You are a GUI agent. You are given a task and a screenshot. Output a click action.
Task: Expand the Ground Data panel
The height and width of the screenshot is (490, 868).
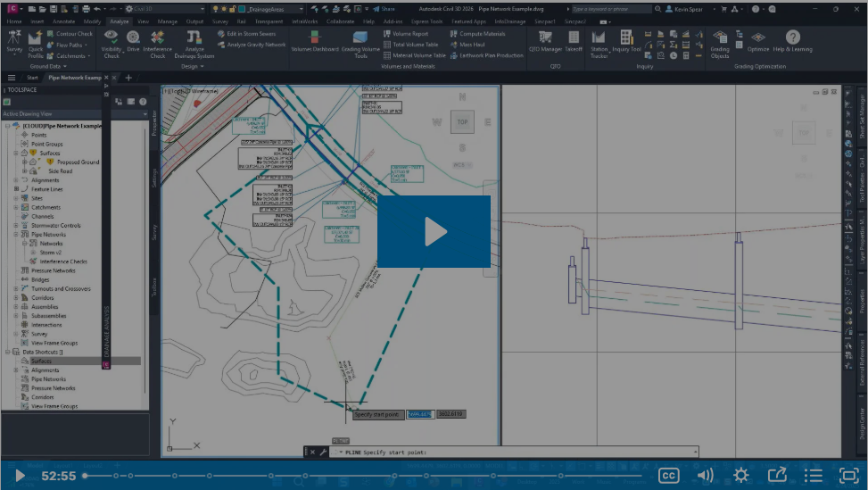point(48,66)
